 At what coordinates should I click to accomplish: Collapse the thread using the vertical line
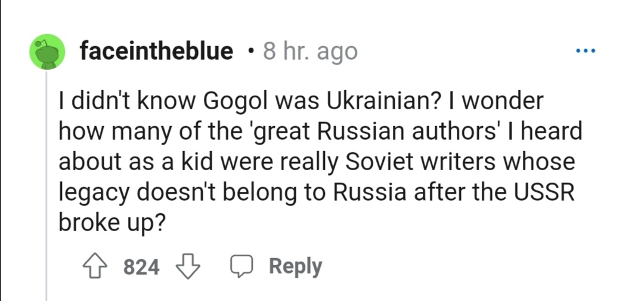(x=47, y=179)
